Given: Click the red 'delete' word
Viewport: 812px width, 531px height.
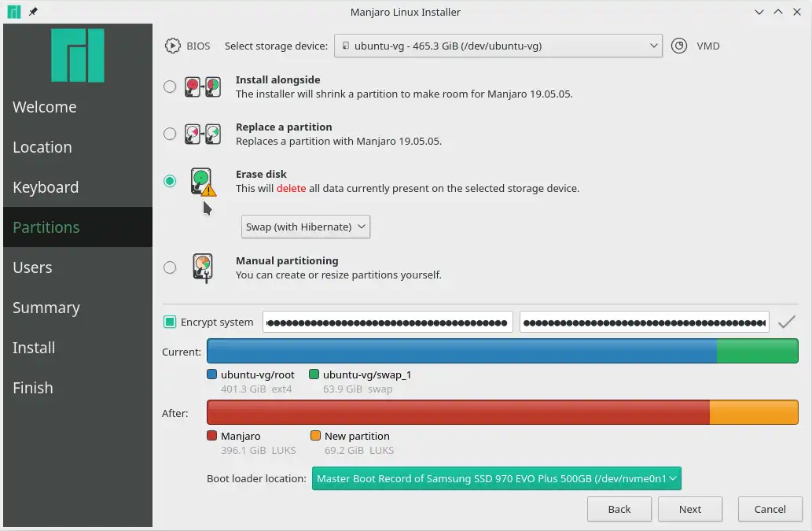Looking at the screenshot, I should pos(291,189).
